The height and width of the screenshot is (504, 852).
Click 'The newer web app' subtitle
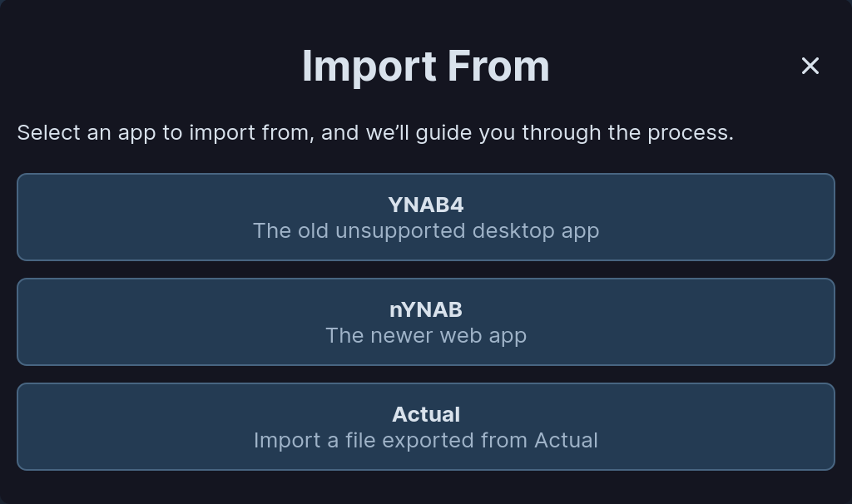(x=426, y=335)
